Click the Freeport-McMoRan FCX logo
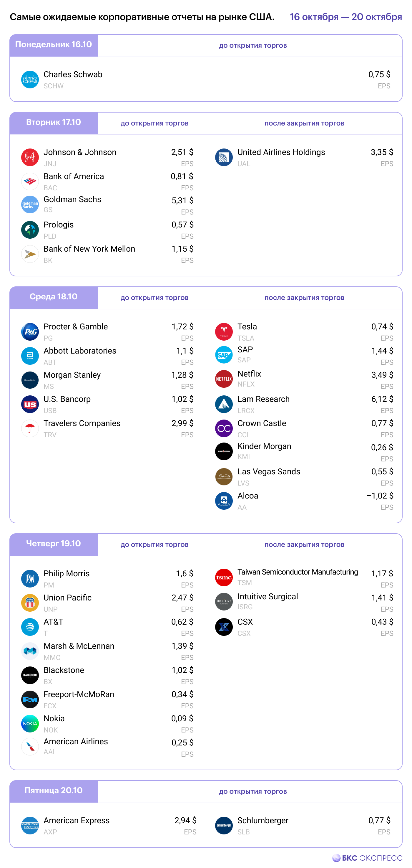412x868 pixels. pos(30,700)
